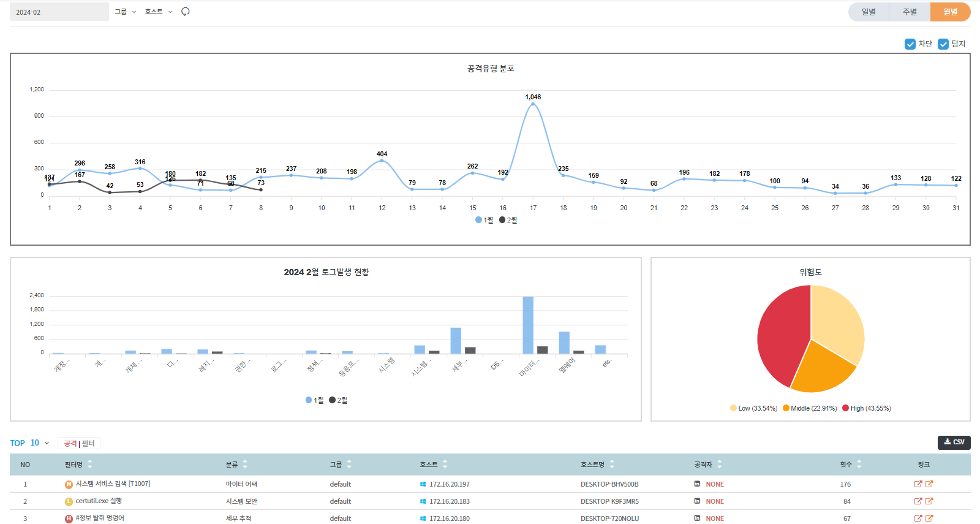Open the orange link icon for row 2
Viewport: 980px width, 524px height.
929,501
